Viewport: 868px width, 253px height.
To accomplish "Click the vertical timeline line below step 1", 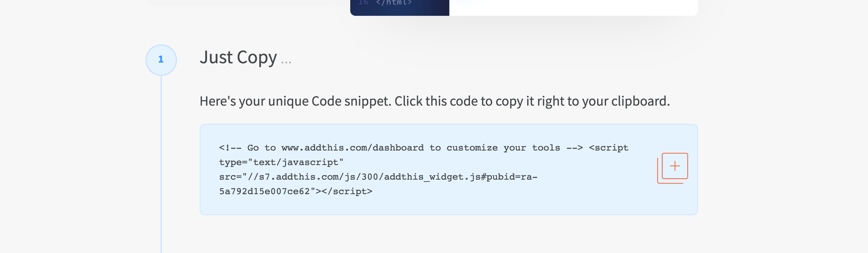I will [x=161, y=162].
